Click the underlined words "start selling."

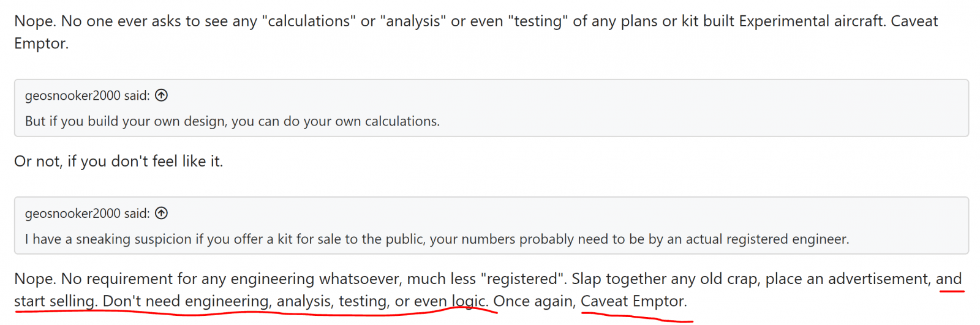55,301
